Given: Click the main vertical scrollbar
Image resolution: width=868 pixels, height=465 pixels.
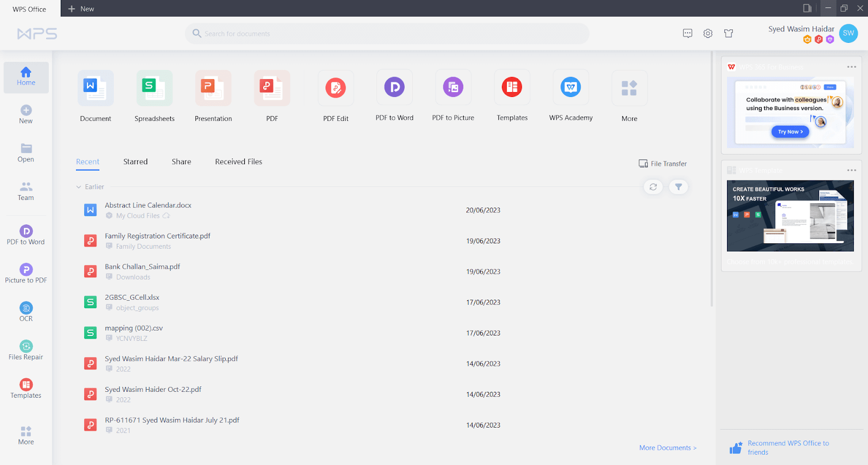Looking at the screenshot, I should coord(712,179).
